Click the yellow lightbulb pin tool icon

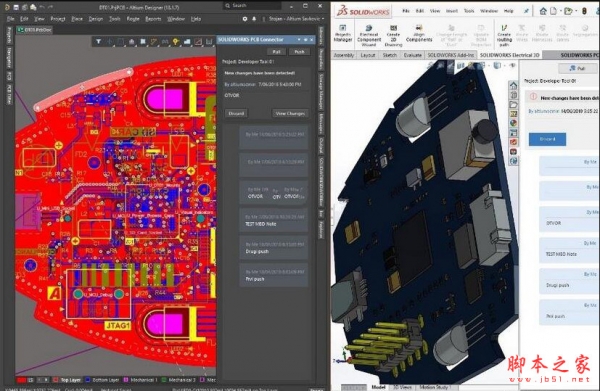coord(176,41)
